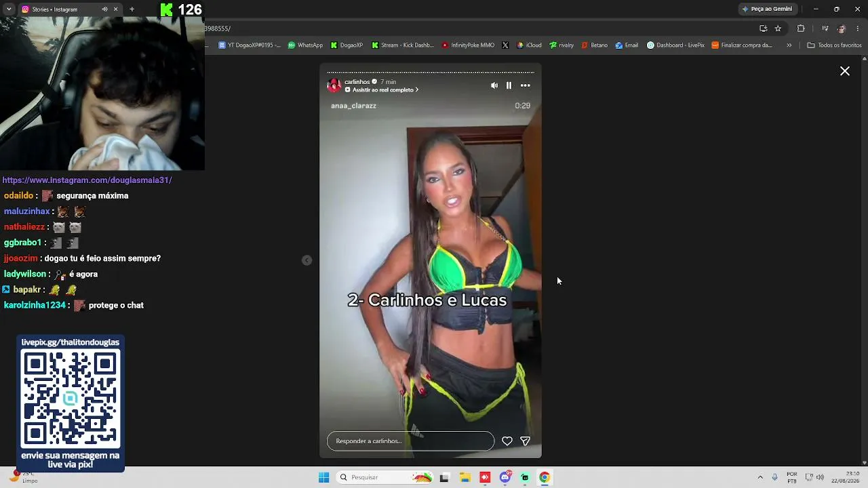868x488 pixels.
Task: Close the story viewer with the X
Action: coord(845,71)
